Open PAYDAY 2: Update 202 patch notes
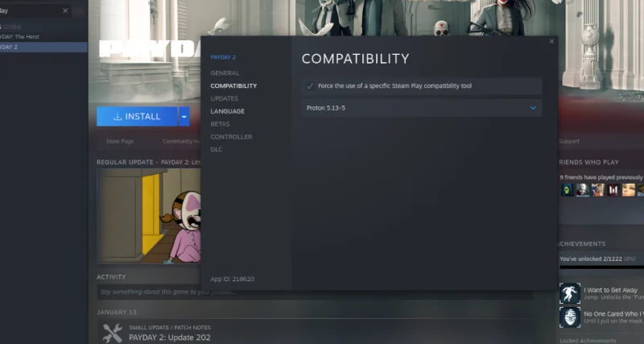Viewport: 644px width, 344px height. click(x=170, y=338)
